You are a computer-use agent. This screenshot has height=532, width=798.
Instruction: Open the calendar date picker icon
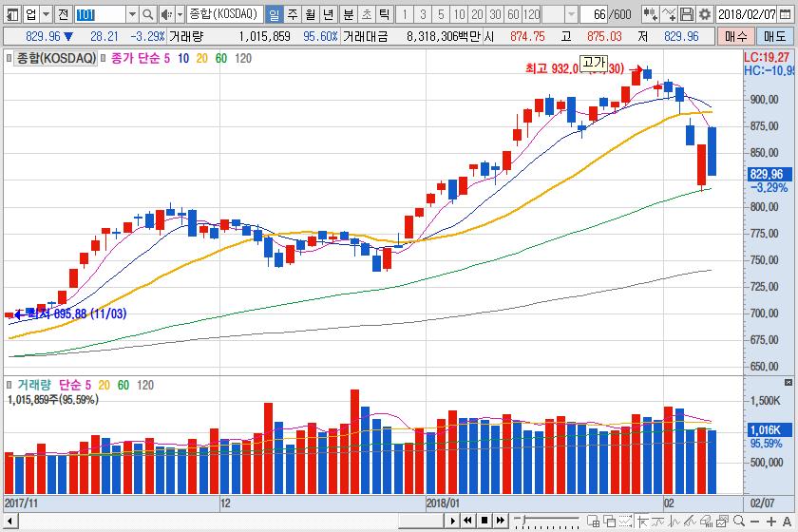(x=786, y=14)
